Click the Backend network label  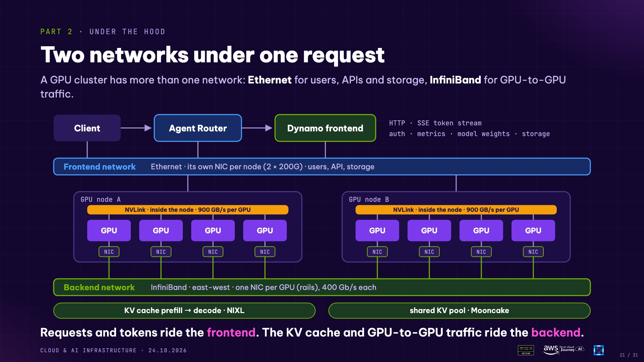(99, 287)
